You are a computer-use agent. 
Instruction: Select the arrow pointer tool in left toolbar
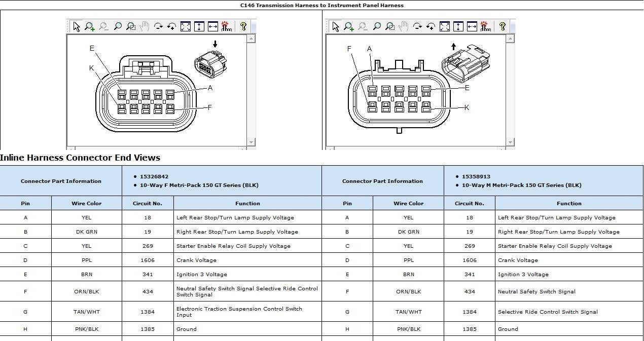pos(77,25)
